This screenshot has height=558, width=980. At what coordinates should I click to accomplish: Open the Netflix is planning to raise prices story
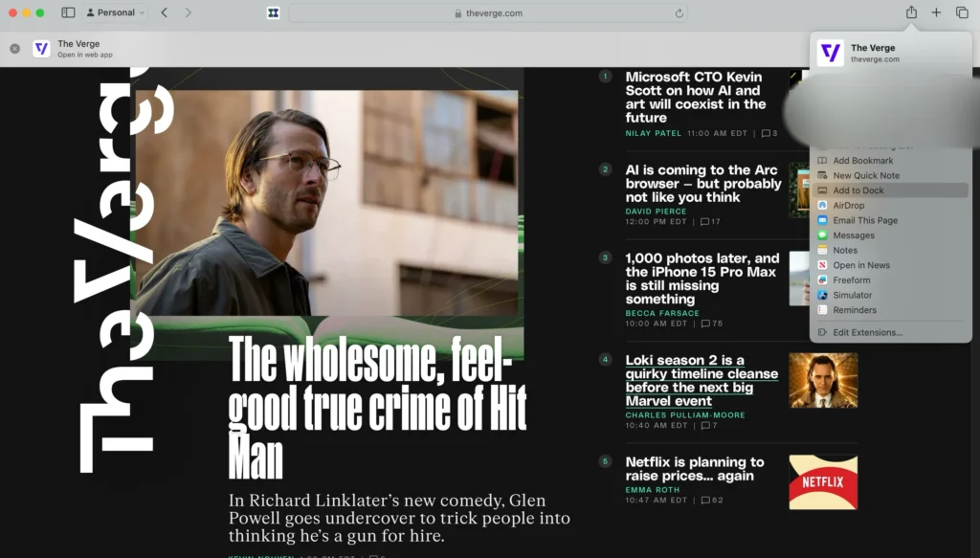point(695,469)
